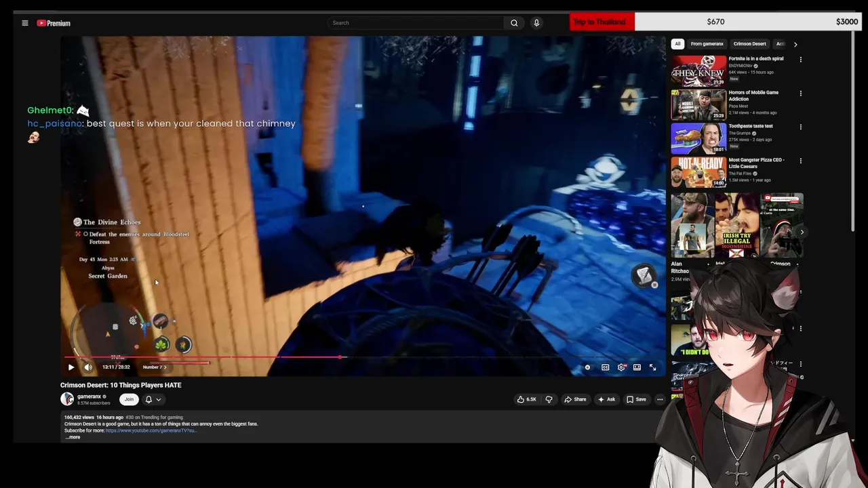Open options for 'Horrors of Mobile Game Addiction'
The height and width of the screenshot is (488, 868).
pos(800,94)
